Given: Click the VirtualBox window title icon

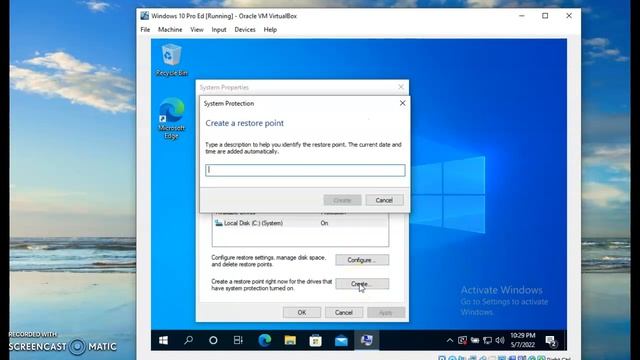Looking at the screenshot, I should click(144, 16).
